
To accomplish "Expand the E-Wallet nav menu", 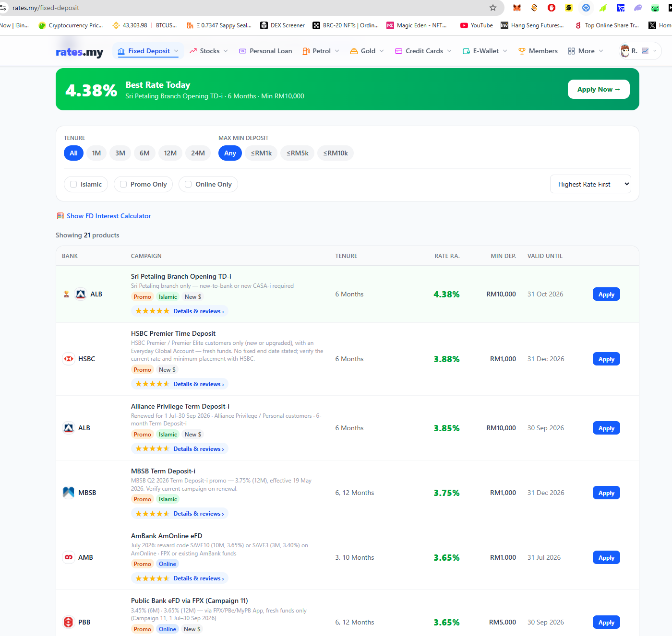I will [485, 51].
